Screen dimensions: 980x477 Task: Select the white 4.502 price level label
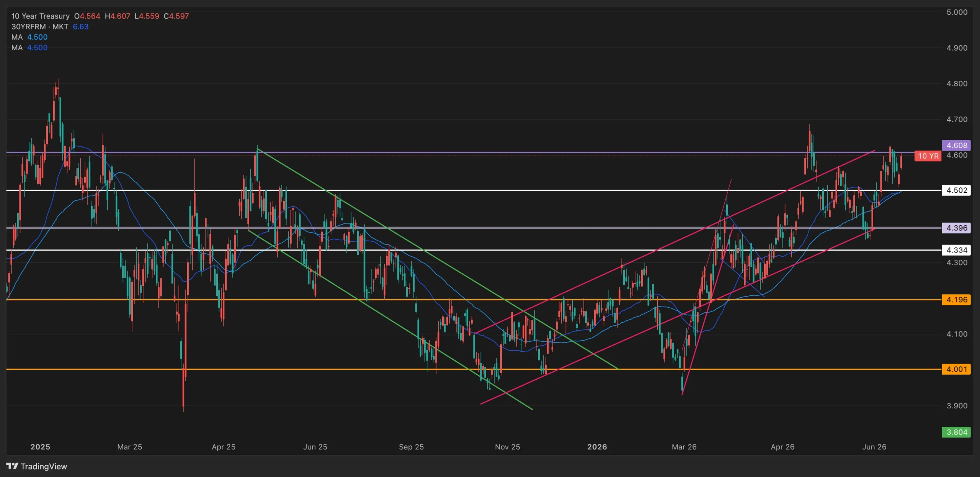pyautogui.click(x=956, y=190)
